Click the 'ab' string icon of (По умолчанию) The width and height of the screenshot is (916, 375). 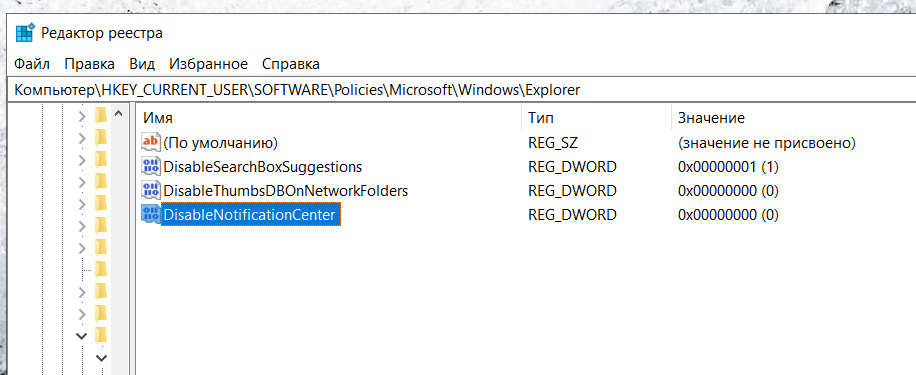point(151,142)
